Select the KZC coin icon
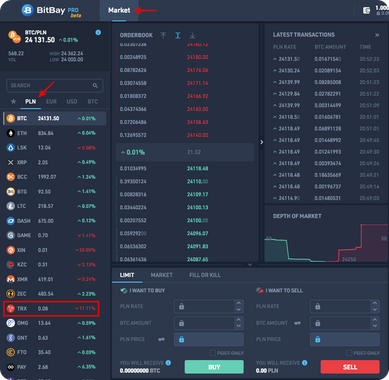Screen dimensions: 389x380 tap(11, 264)
